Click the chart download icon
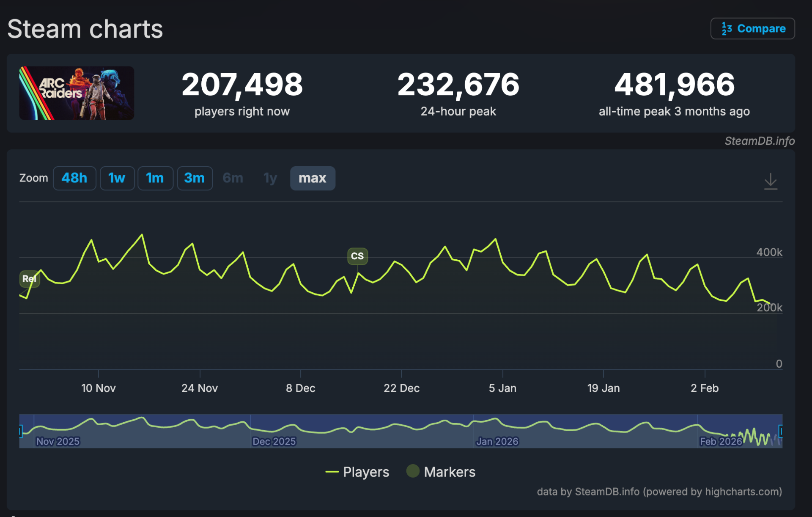 (771, 181)
